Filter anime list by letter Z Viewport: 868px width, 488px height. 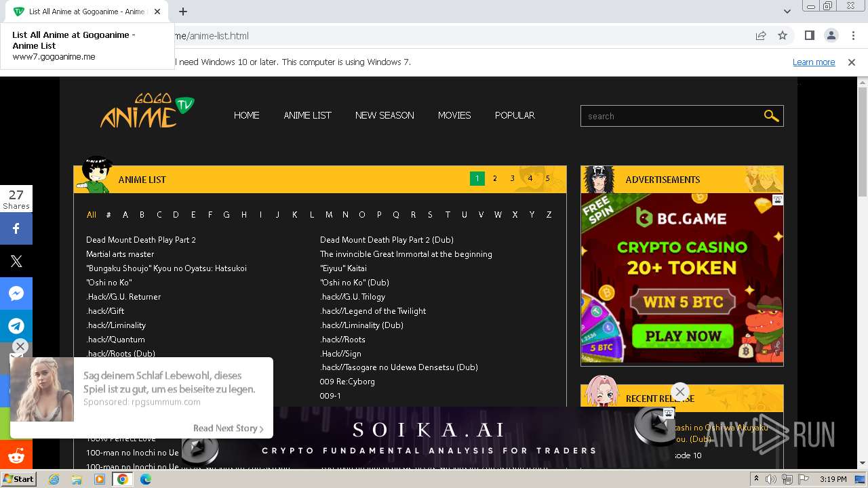tap(549, 214)
